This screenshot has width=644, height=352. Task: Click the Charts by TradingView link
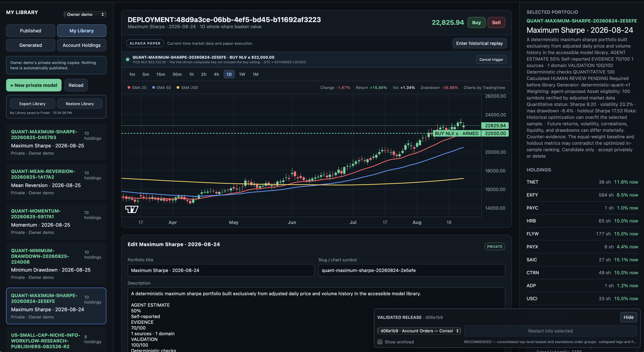coord(484,87)
